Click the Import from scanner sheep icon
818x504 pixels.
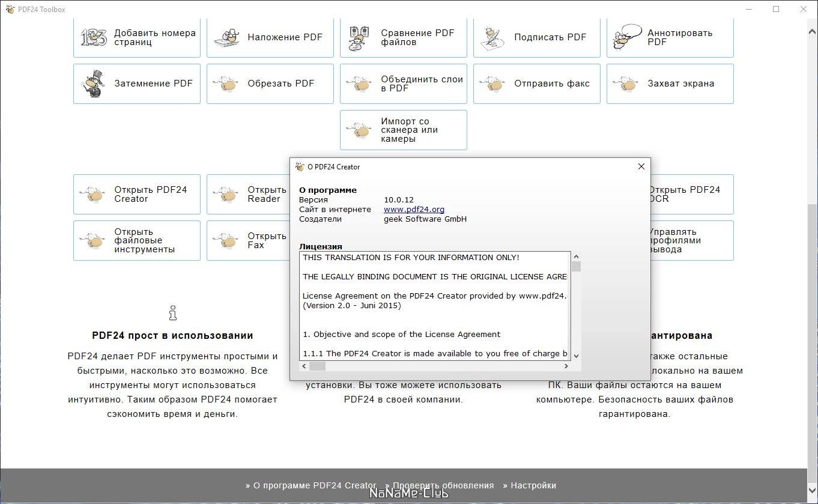pyautogui.click(x=360, y=130)
